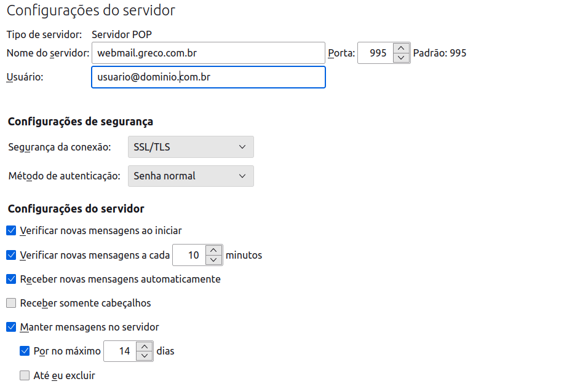Decrease the Porta value with down arrow
This screenshot has height=392, width=572.
(x=401, y=58)
